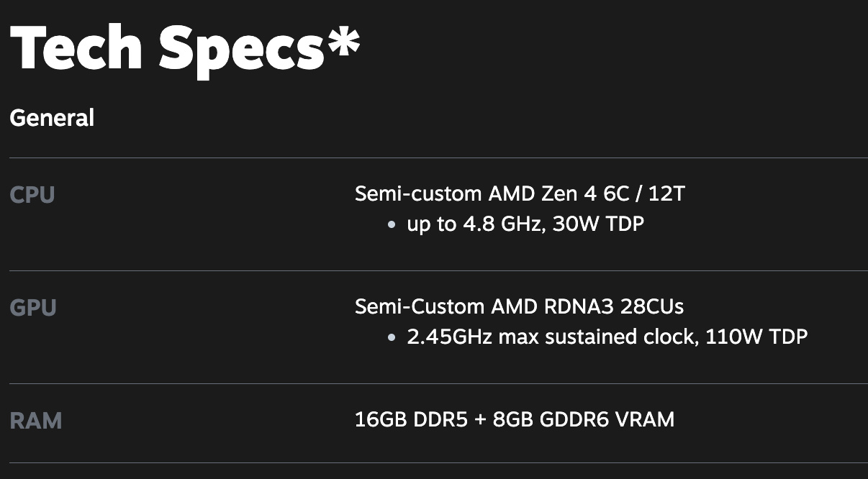
Task: Click the asterisk after Tech Specs
Action: pyautogui.click(x=343, y=40)
